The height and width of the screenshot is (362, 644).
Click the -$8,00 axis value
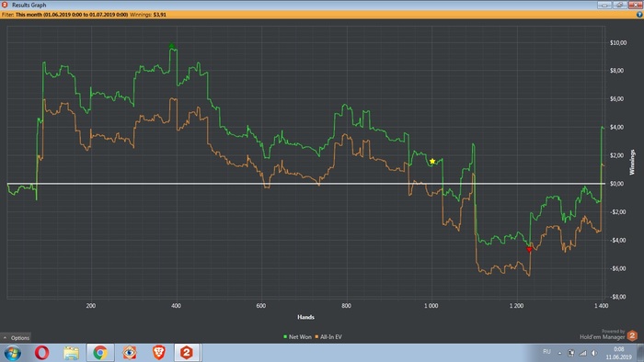tap(617, 297)
